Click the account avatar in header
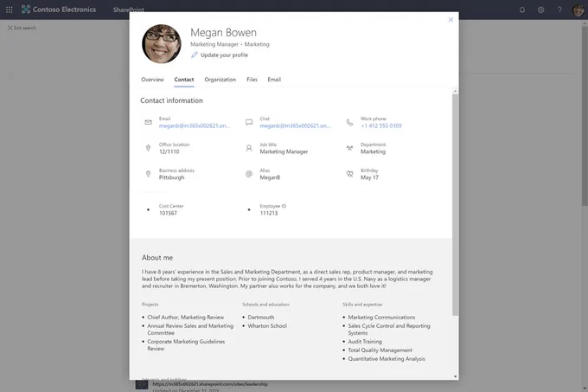The width and height of the screenshot is (588, 392). pyautogui.click(x=578, y=10)
